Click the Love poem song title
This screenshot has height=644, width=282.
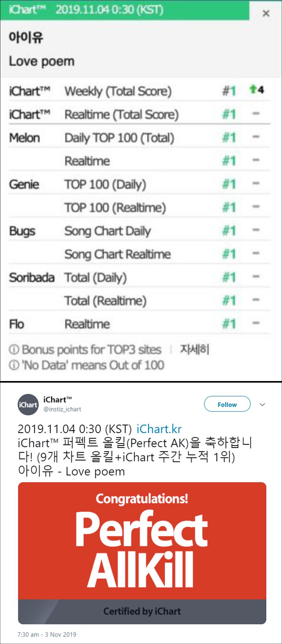(42, 61)
